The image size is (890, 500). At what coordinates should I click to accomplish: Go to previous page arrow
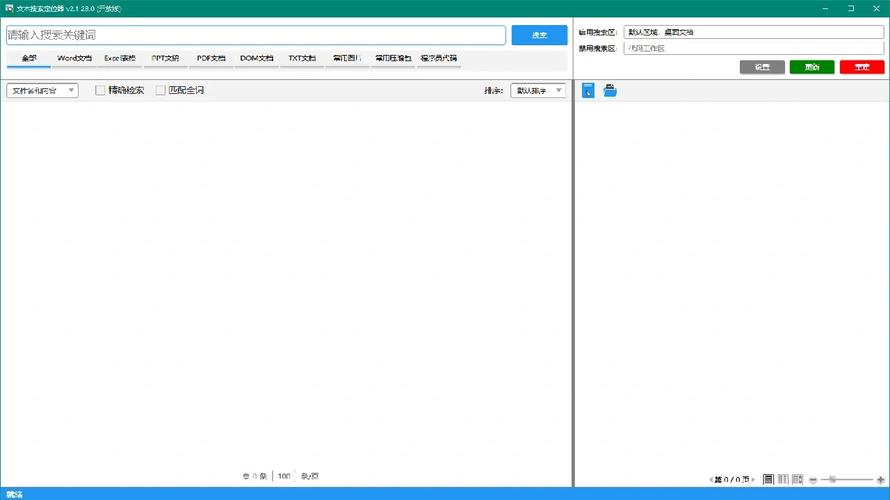712,480
